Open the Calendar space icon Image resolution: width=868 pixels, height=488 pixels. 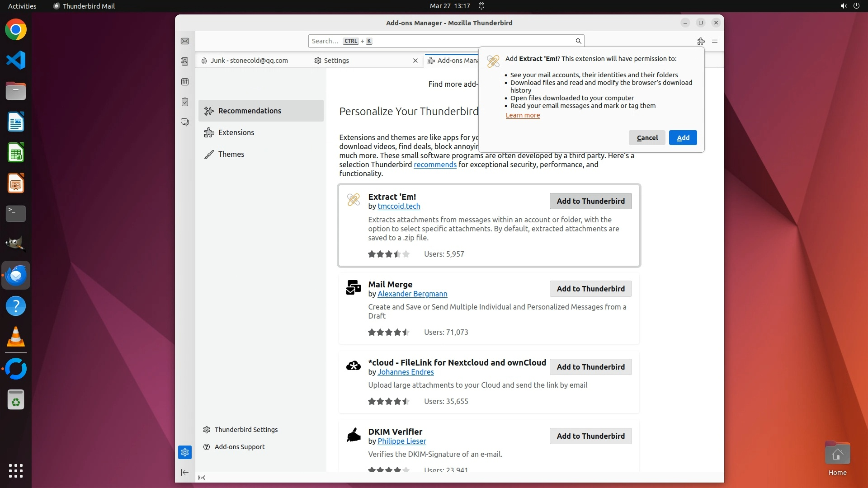click(x=185, y=82)
